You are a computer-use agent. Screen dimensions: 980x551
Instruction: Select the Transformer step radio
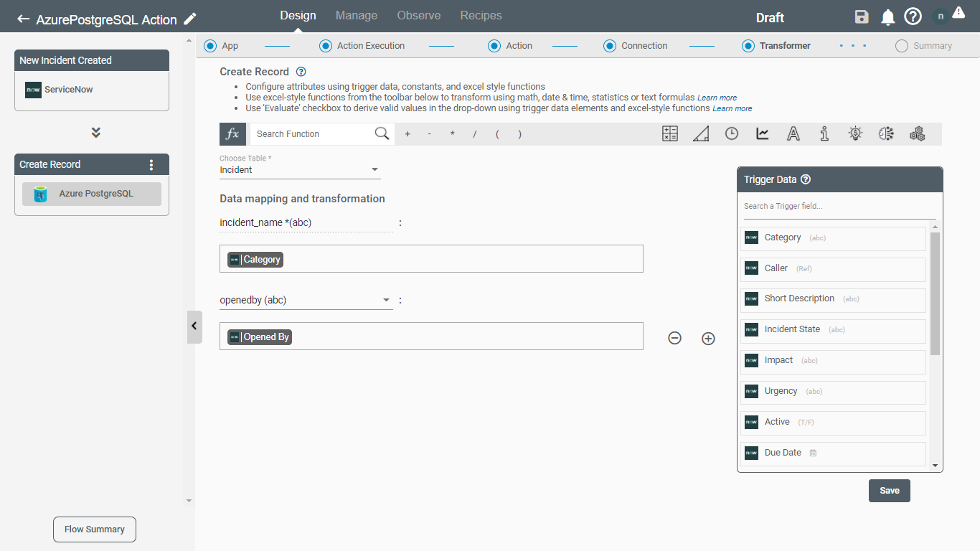[x=748, y=45]
